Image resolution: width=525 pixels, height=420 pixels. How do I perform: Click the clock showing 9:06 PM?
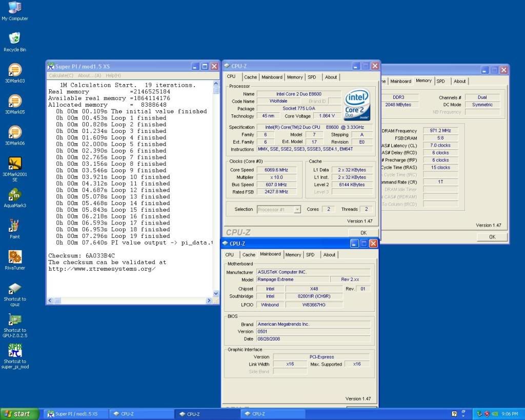510,414
